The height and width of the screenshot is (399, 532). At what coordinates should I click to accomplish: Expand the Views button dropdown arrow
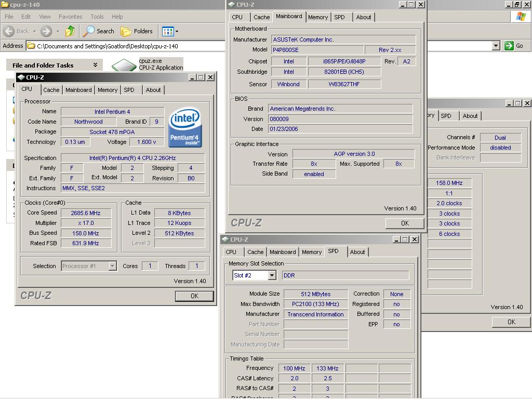[x=177, y=32]
